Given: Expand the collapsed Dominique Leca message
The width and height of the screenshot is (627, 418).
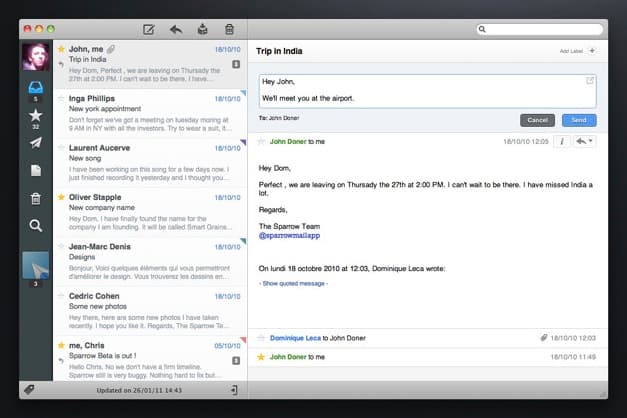Looking at the screenshot, I should point(427,338).
